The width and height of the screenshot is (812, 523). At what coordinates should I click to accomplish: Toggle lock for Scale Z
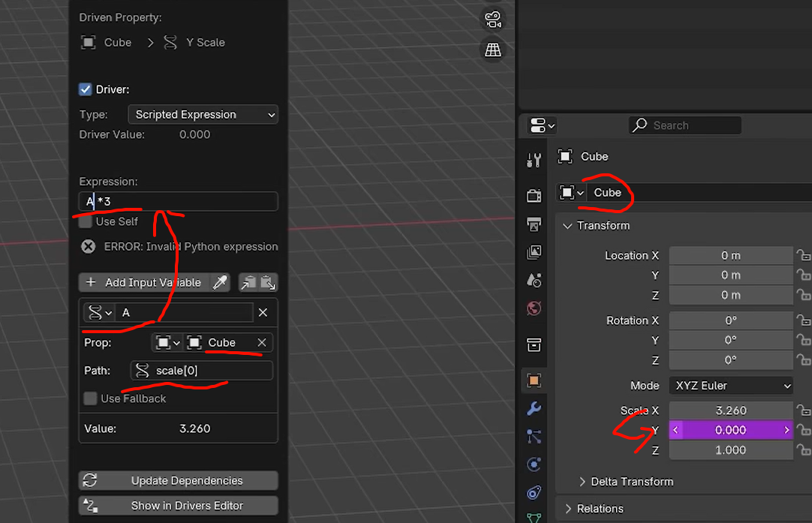[803, 450]
